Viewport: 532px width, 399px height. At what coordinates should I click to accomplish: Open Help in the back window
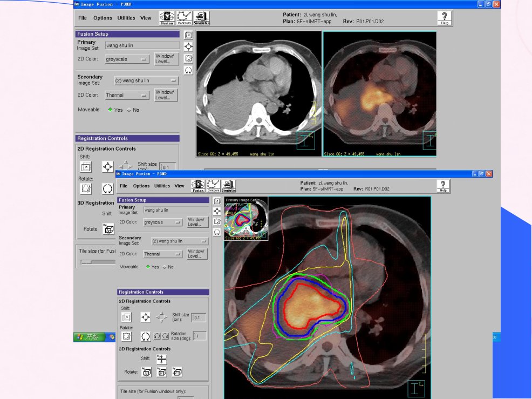point(445,18)
